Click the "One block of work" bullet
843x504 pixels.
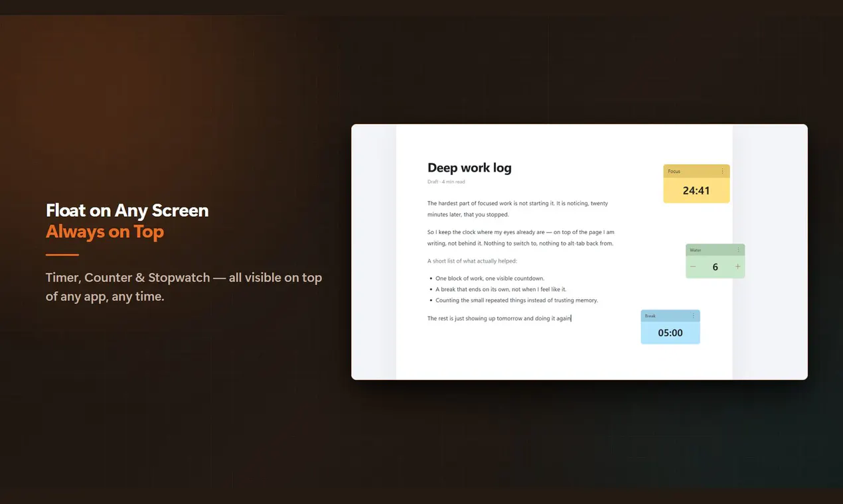(490, 279)
